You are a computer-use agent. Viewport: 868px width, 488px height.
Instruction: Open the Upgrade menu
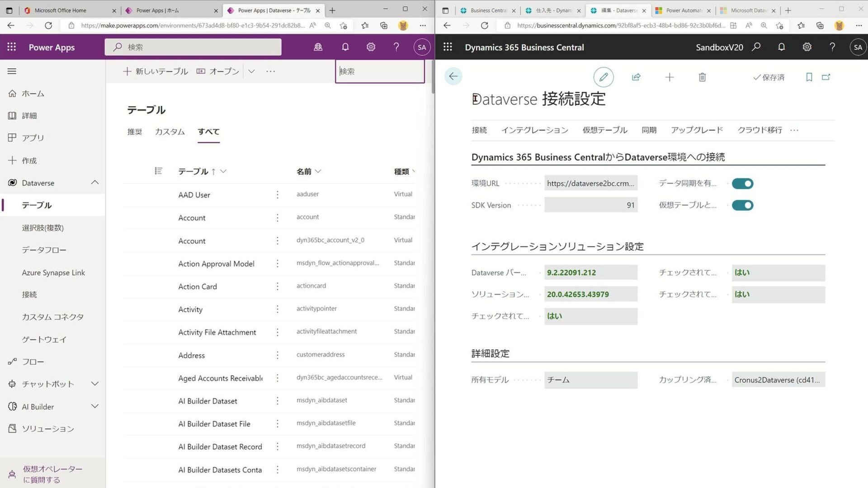click(x=697, y=130)
